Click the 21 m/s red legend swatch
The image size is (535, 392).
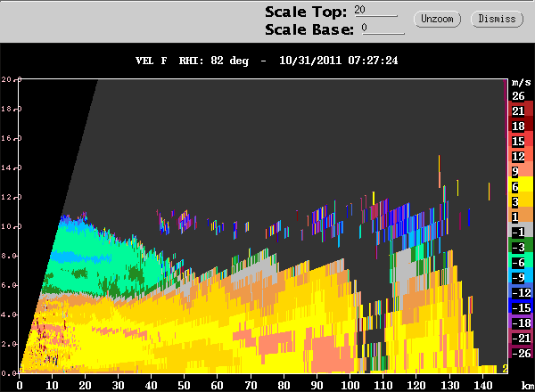(x=517, y=110)
